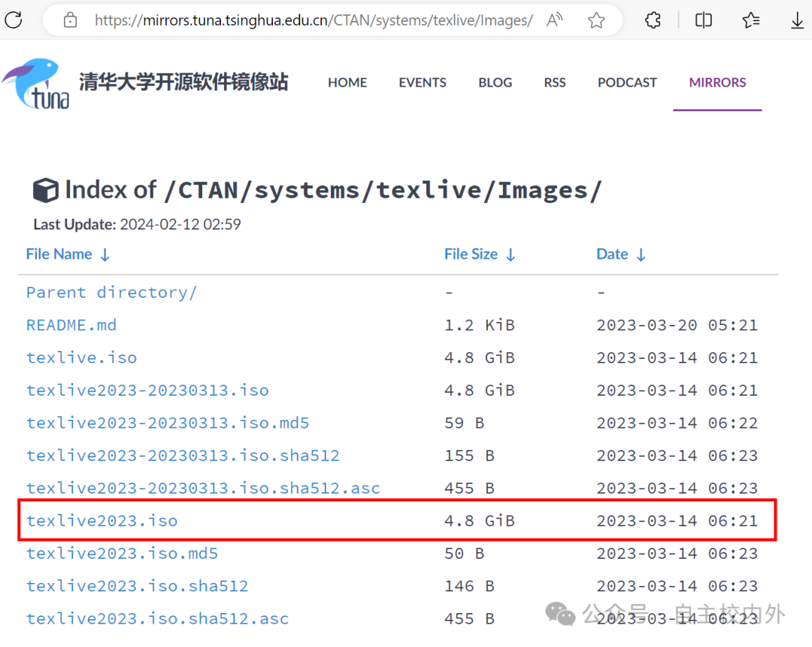Toggle the split screen icon
This screenshot has width=812, height=647.
pyautogui.click(x=703, y=20)
